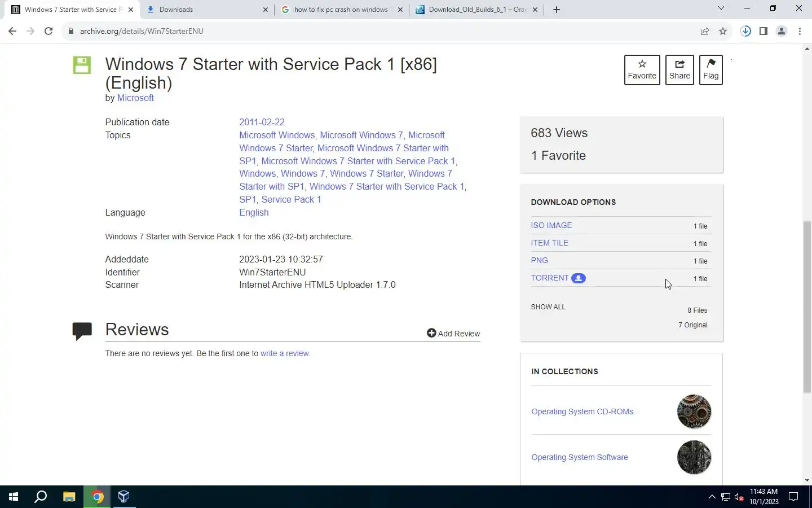Screen dimensions: 812x508
Task: Click SHOW ALL files
Action: tap(548, 307)
